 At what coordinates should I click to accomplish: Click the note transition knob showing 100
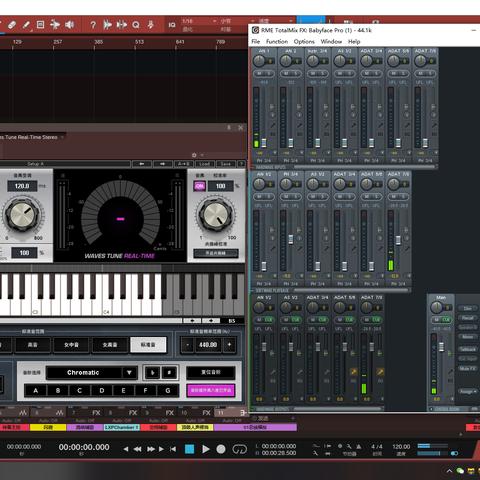216,215
